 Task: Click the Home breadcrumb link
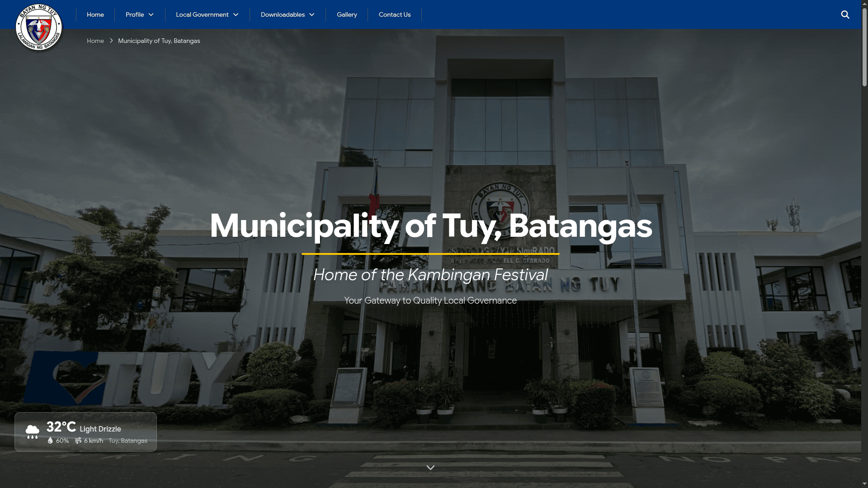click(x=95, y=41)
